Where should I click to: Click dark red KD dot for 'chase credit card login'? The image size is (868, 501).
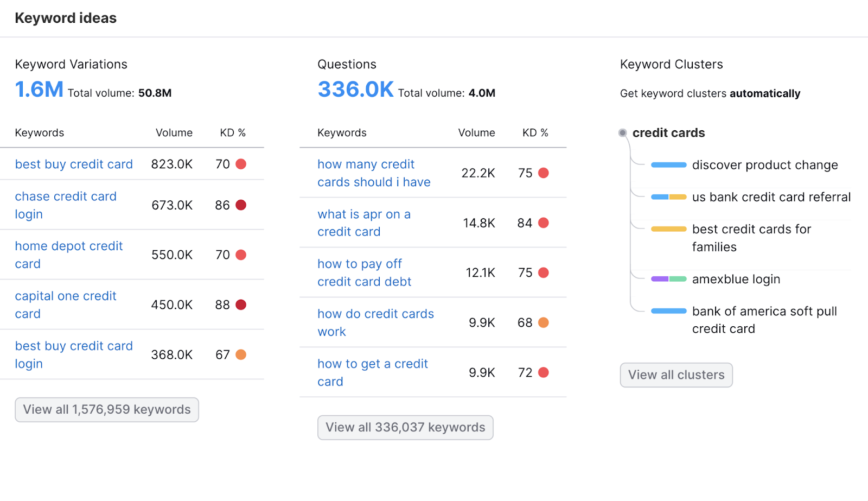pyautogui.click(x=241, y=205)
